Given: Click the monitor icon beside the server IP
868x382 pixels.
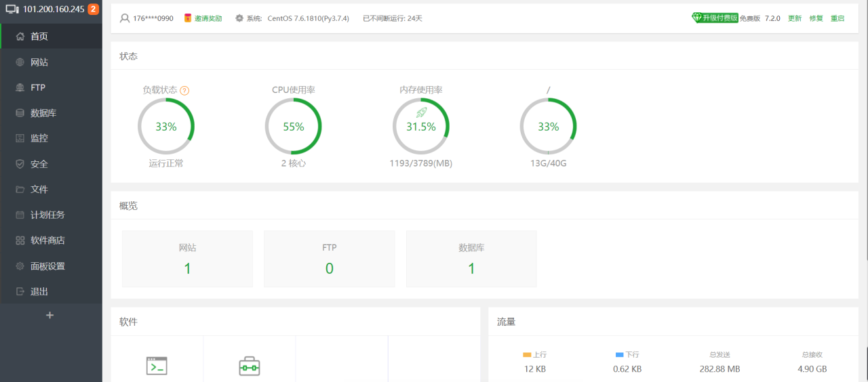Looking at the screenshot, I should (x=12, y=9).
